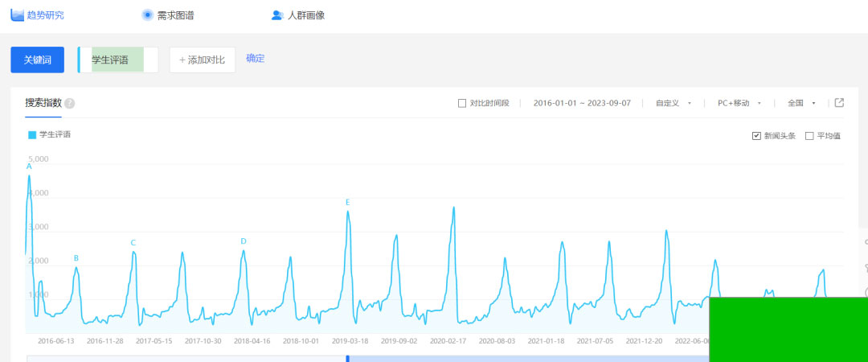Open the 趋势研究 tab
The image size is (868, 362).
click(x=44, y=15)
